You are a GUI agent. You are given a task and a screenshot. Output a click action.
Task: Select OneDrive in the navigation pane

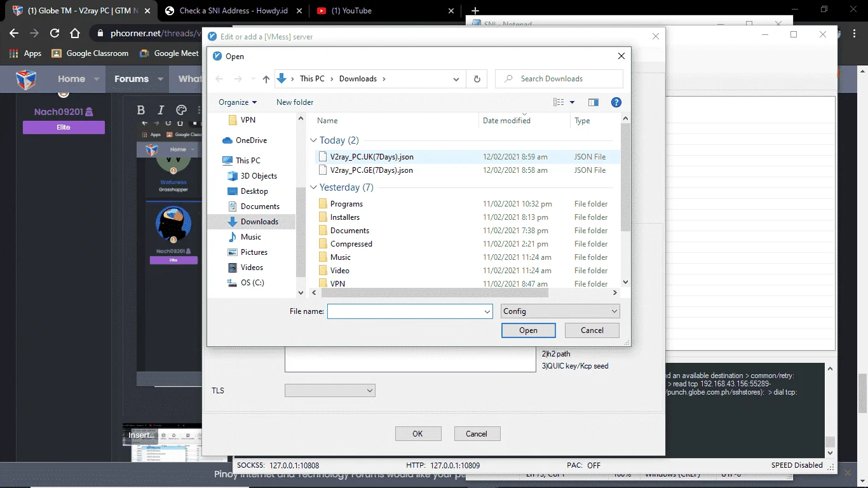[x=245, y=140]
